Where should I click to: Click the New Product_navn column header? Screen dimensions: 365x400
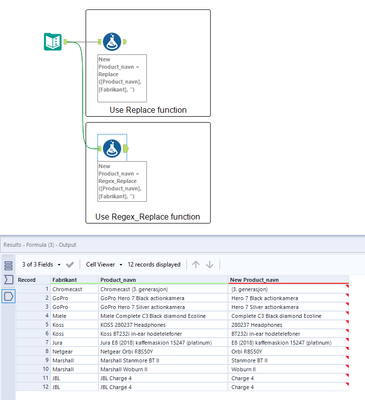pos(288,280)
